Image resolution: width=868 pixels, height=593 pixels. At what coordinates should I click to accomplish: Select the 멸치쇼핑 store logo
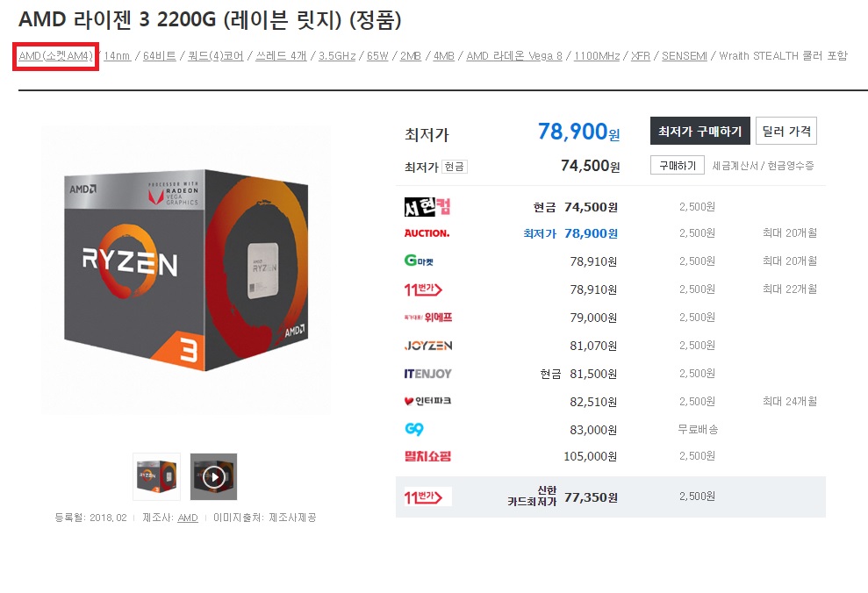(427, 456)
